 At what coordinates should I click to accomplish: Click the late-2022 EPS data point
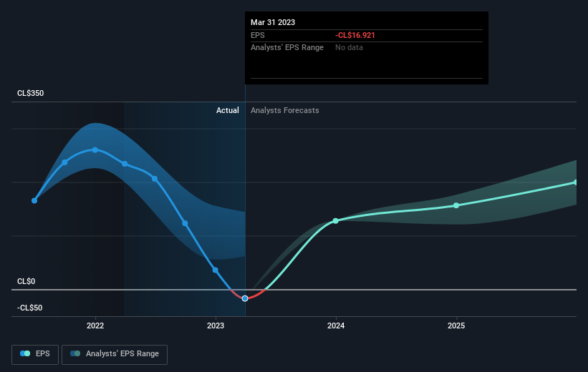tap(185, 223)
